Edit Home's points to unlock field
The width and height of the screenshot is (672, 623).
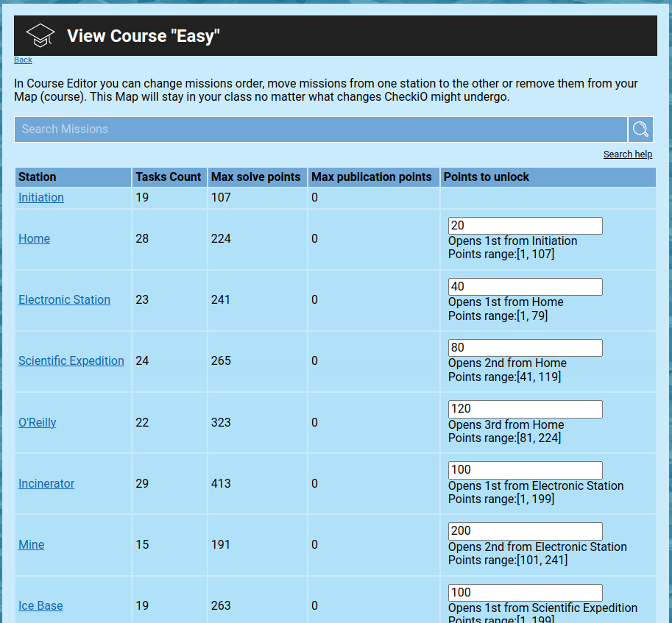click(x=526, y=226)
